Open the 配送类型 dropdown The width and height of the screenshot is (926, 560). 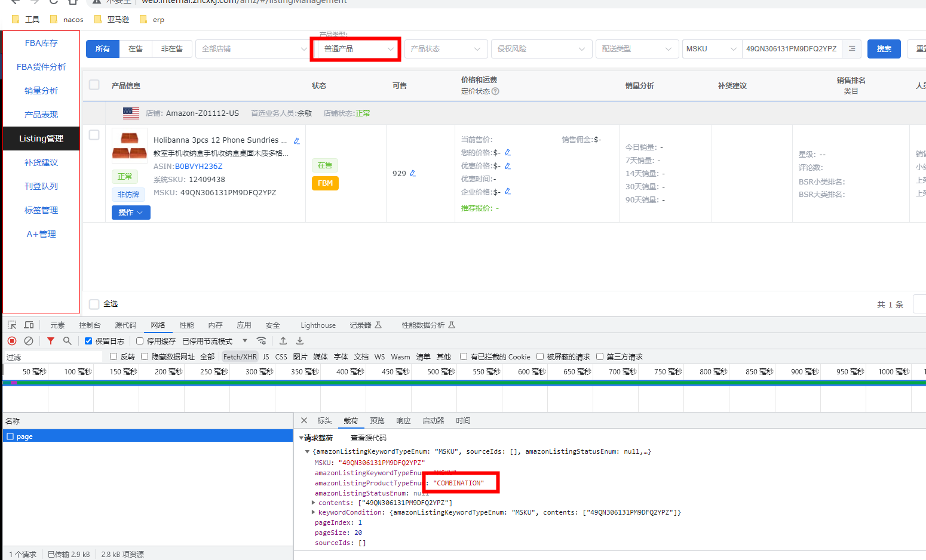click(x=637, y=49)
